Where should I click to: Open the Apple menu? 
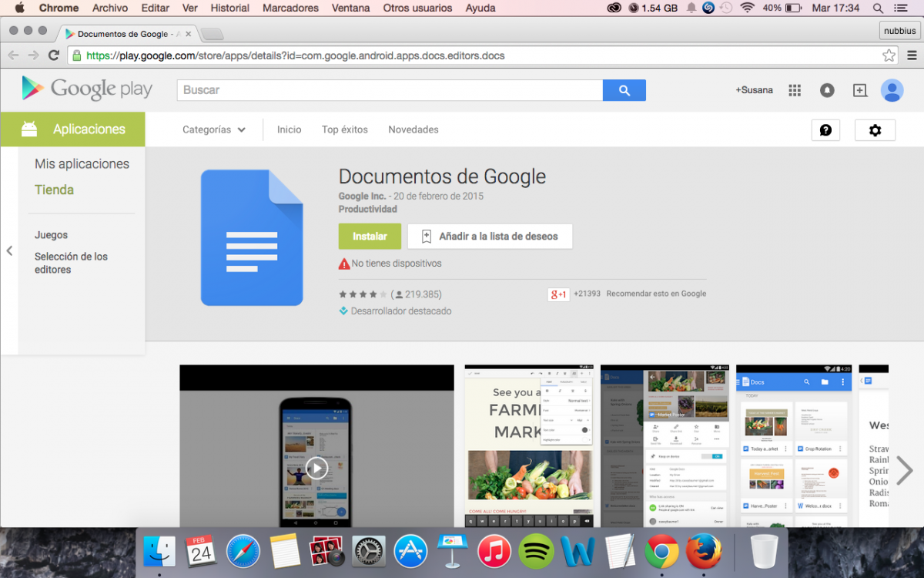coord(19,8)
